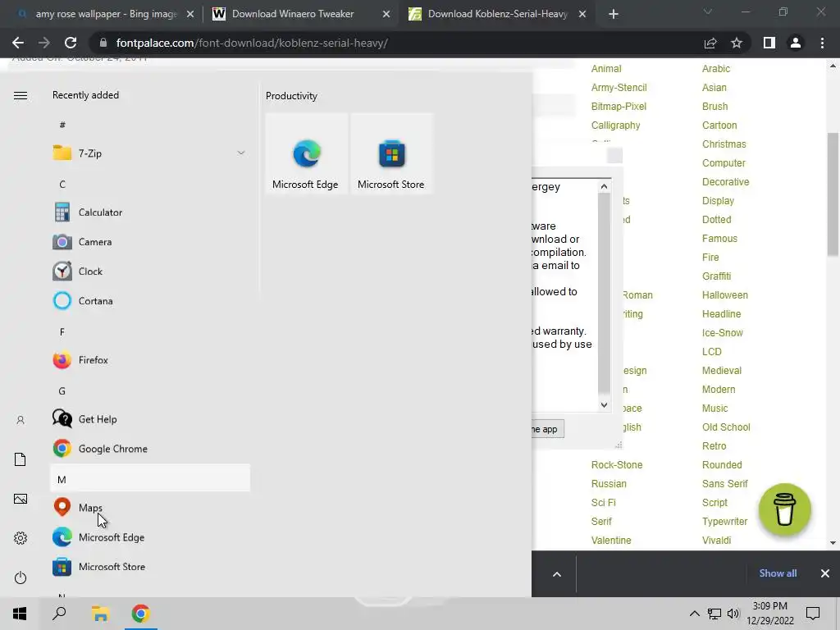
Task: Toggle Chrome side panel
Action: [x=769, y=43]
